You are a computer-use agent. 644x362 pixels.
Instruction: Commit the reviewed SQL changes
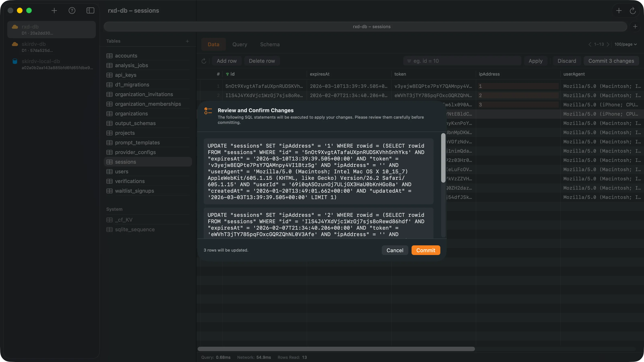[425, 250]
